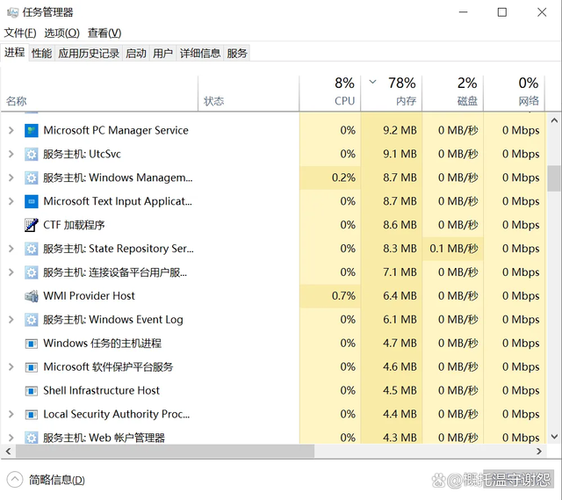The image size is (562, 500).
Task: Expand 服务主机: 连接设备平台用户服务
Action: pos(11,272)
